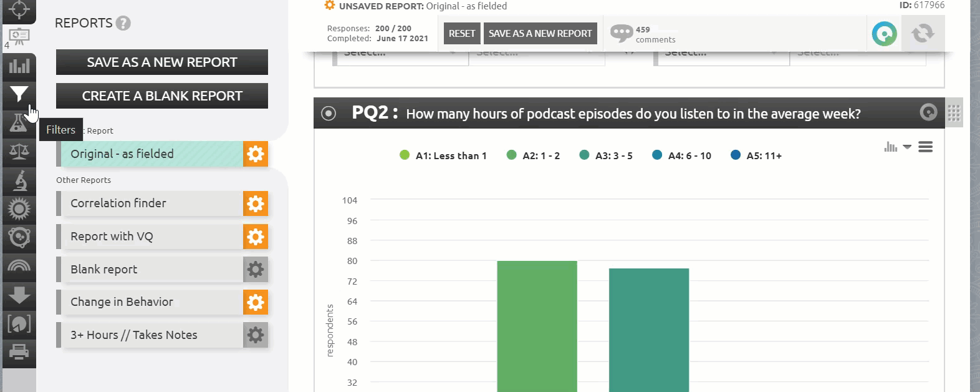Viewport: 980px width, 392px height.
Task: Click the Reports help question mark
Action: coord(123,24)
